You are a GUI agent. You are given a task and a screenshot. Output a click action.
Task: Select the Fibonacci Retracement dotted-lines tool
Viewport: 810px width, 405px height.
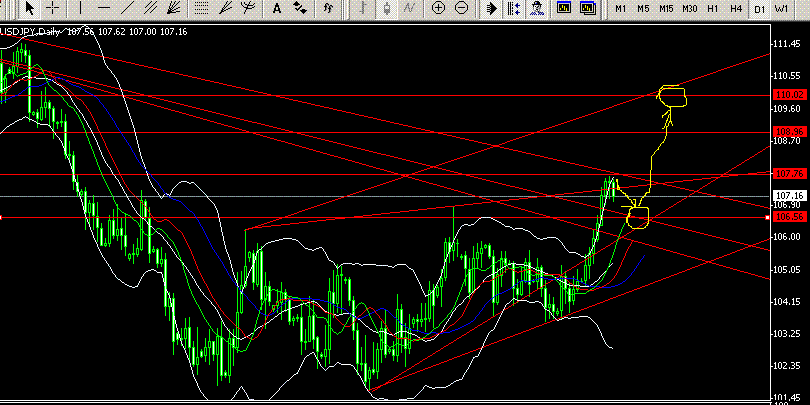point(201,8)
